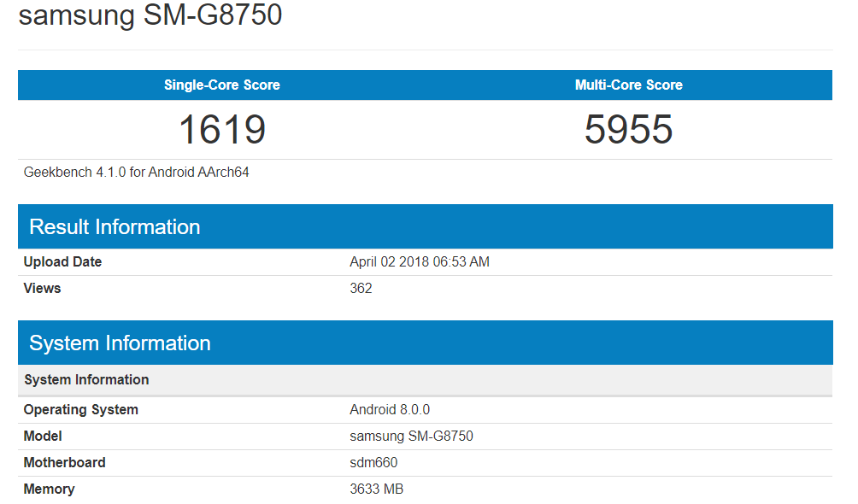Click the upload date April 02 2018 value
Screen dimensions: 858x504
[x=419, y=261]
